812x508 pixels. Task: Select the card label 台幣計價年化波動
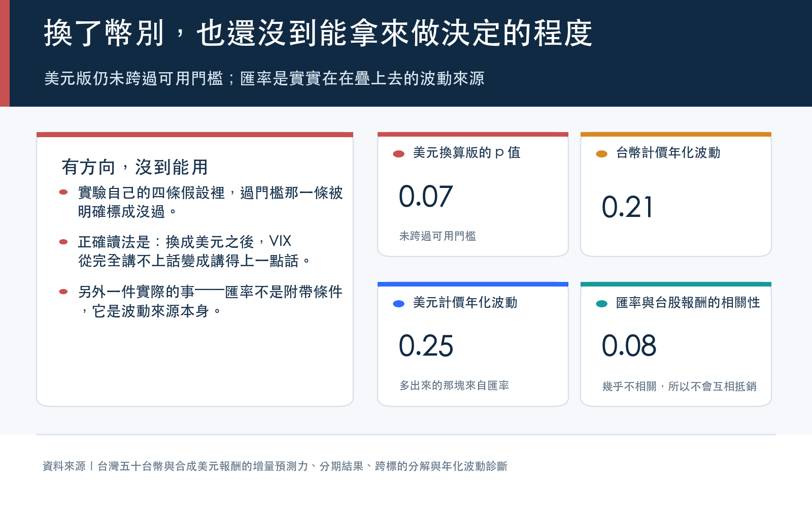point(668,152)
